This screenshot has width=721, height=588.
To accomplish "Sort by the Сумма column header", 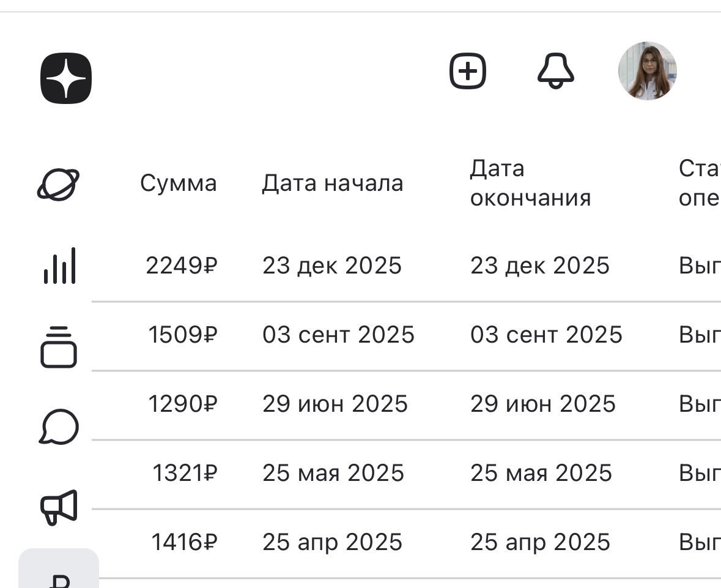I will point(179,182).
